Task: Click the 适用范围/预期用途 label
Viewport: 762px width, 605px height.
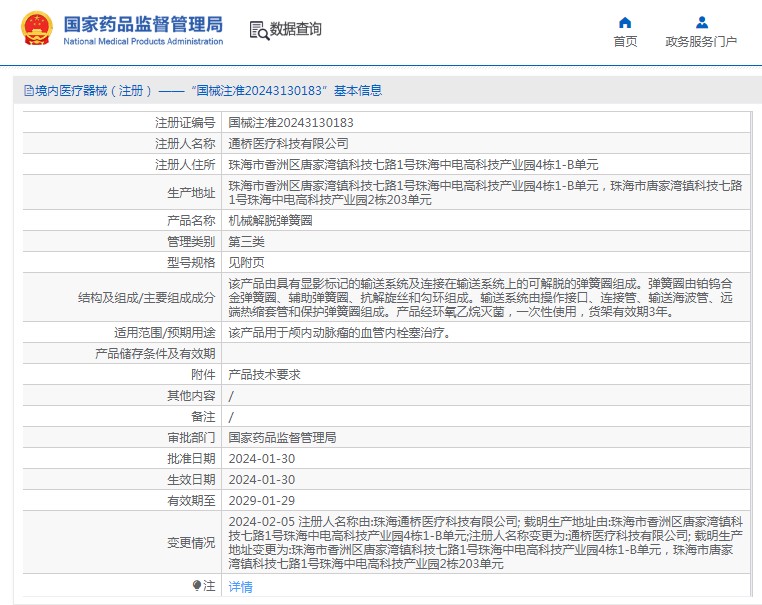Action: (x=164, y=333)
